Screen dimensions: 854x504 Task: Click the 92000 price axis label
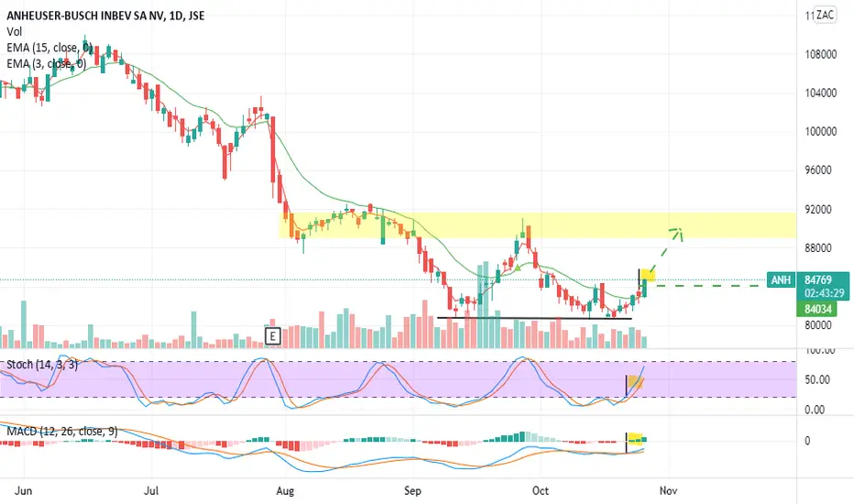[x=818, y=209]
